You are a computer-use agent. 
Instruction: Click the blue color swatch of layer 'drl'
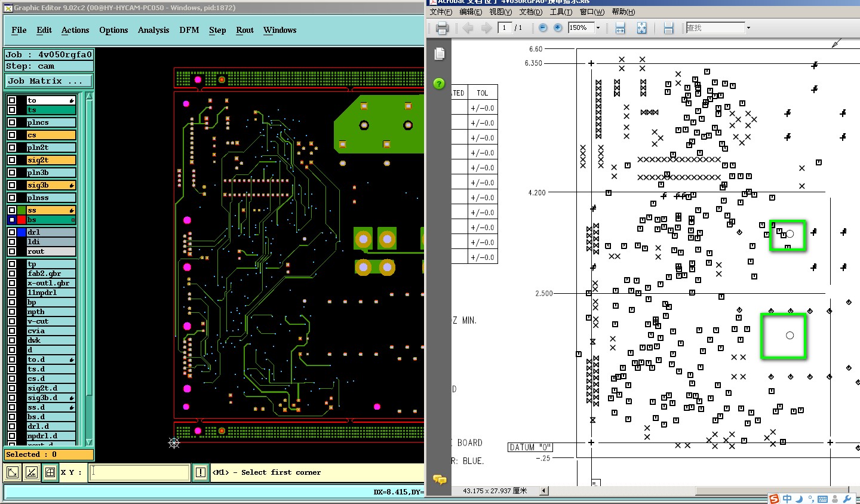click(x=21, y=232)
